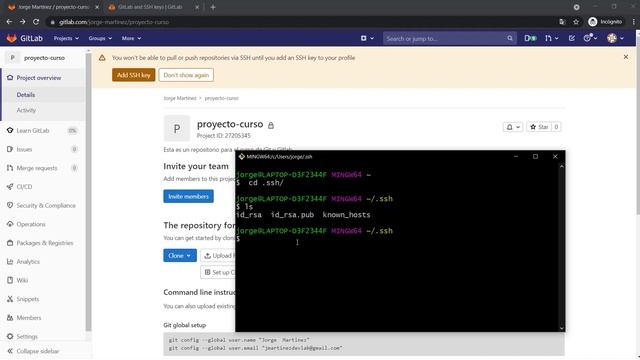Open the More menu
This screenshot has height=360, width=640.
[131, 38]
